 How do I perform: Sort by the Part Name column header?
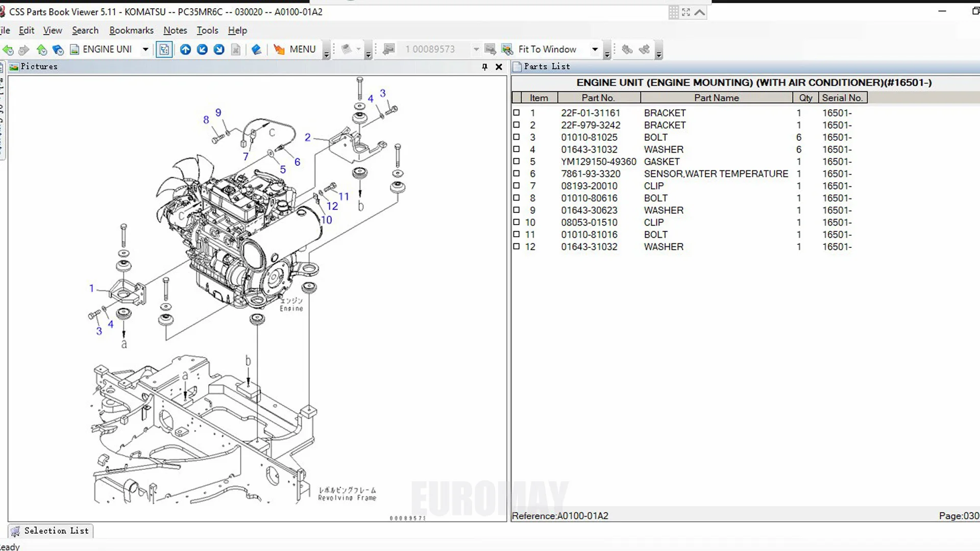[x=716, y=98]
